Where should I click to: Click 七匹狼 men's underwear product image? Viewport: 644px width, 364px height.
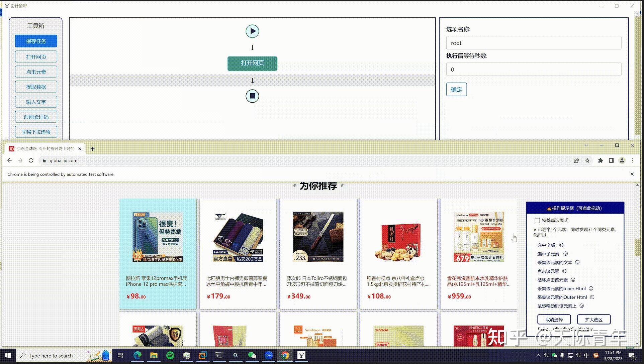[x=238, y=237]
